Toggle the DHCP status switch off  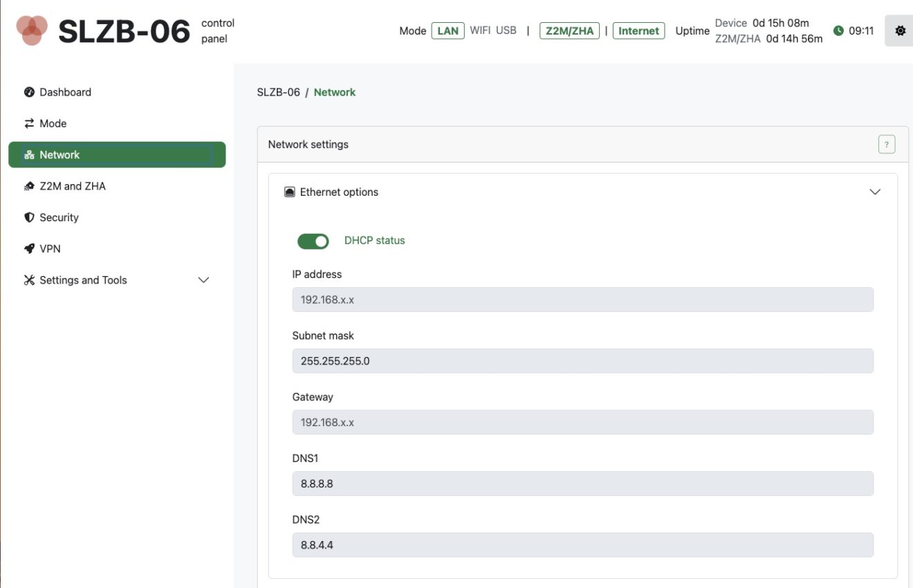tap(313, 241)
